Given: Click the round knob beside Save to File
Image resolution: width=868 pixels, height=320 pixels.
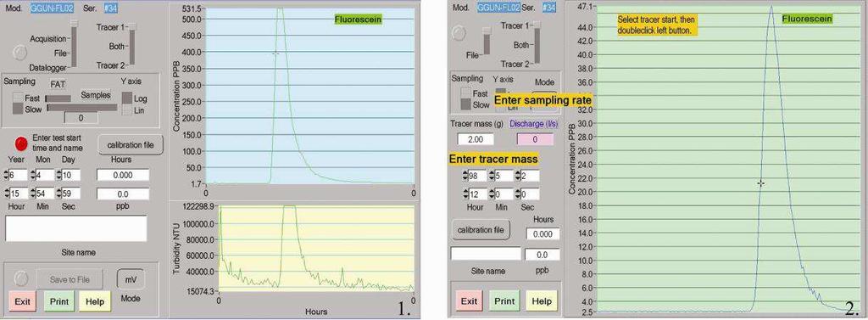Looking at the screenshot, I should pos(20,278).
